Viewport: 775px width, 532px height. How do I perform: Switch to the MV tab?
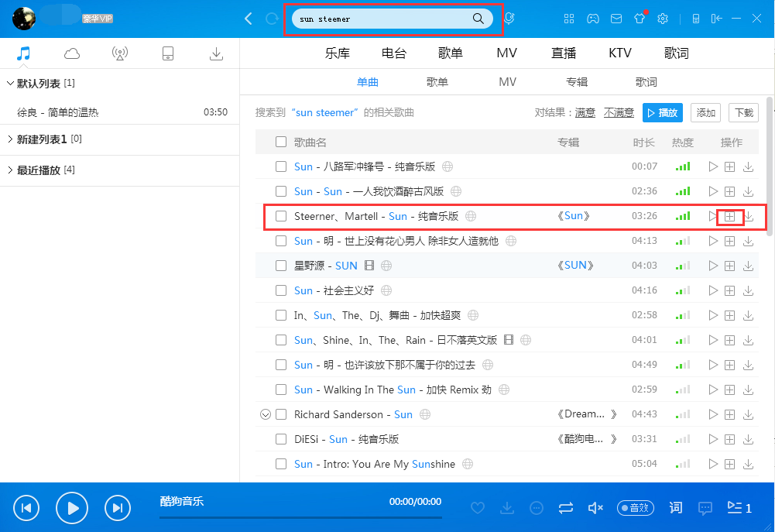pos(507,81)
